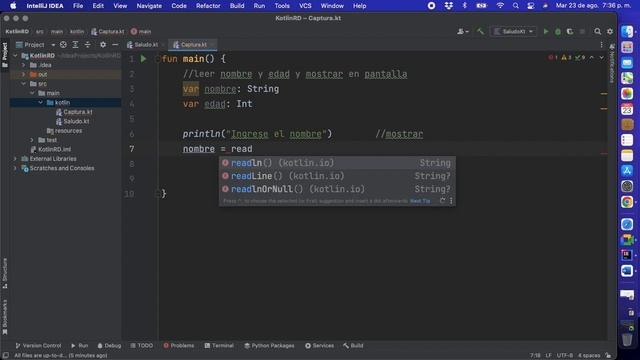Collapse the src folder
Screen dimensions: 640x360
[24, 84]
